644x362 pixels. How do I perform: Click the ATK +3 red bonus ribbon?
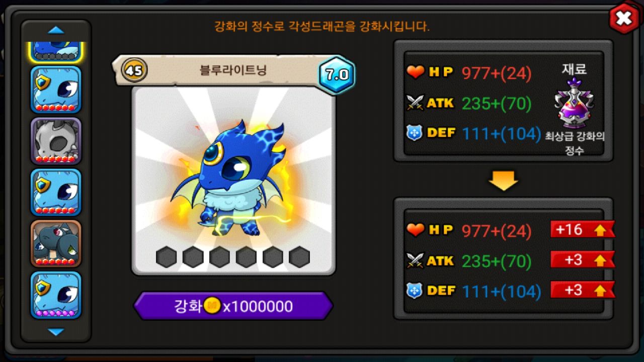coord(582,260)
